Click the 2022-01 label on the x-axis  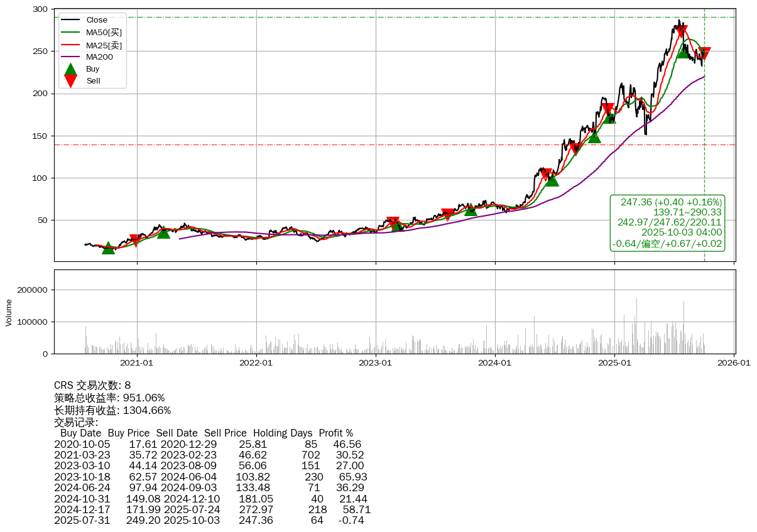(x=256, y=362)
